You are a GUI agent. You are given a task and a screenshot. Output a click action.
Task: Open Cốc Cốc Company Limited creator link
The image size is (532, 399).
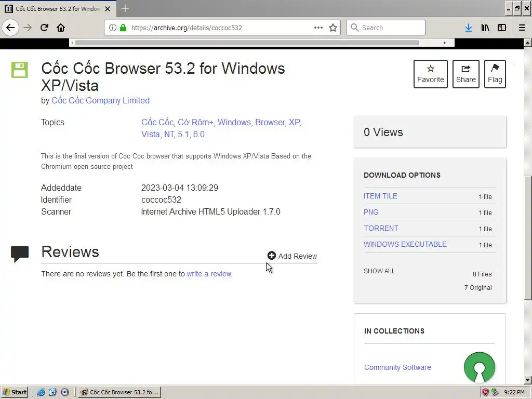pyautogui.click(x=100, y=100)
